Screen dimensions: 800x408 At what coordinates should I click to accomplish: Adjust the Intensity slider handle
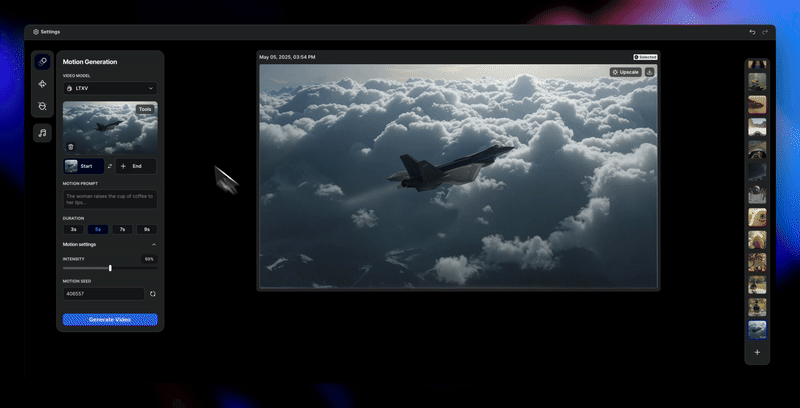click(x=110, y=268)
